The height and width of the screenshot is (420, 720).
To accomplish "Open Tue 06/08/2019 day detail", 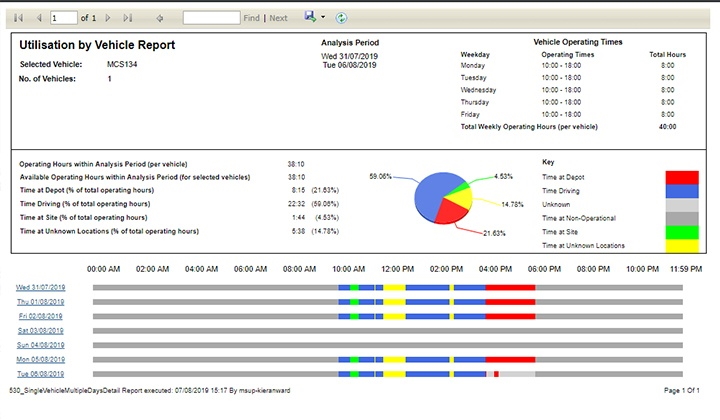I will click(x=40, y=374).
